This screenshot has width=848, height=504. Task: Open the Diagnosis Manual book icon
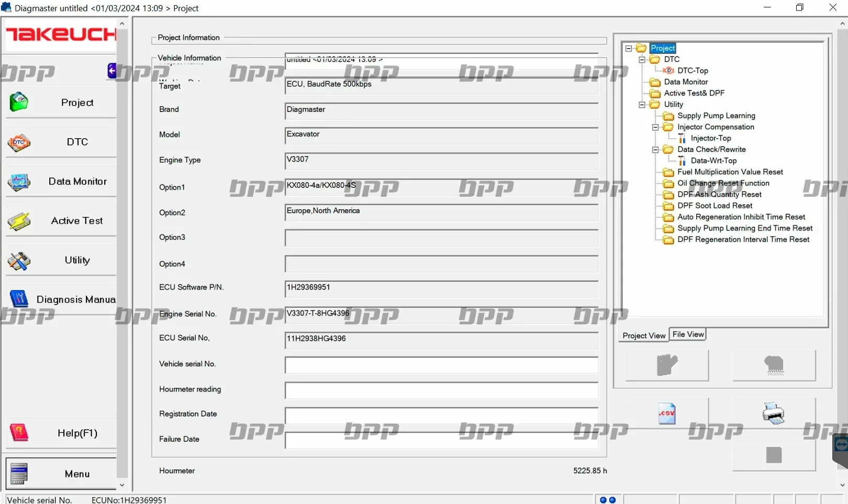coord(19,299)
